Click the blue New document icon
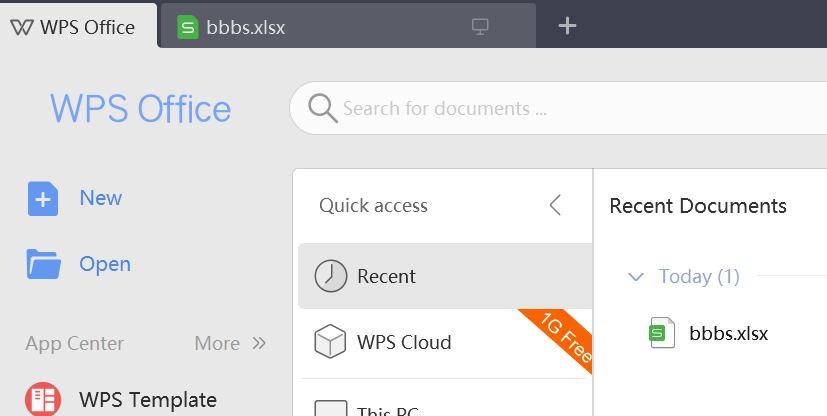Screen dimensions: 827x416 (43, 199)
